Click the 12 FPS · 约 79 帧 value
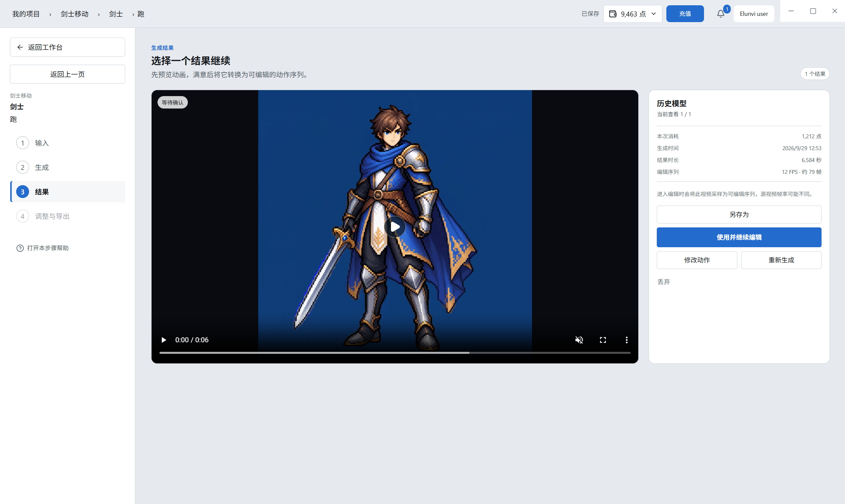 801,172
